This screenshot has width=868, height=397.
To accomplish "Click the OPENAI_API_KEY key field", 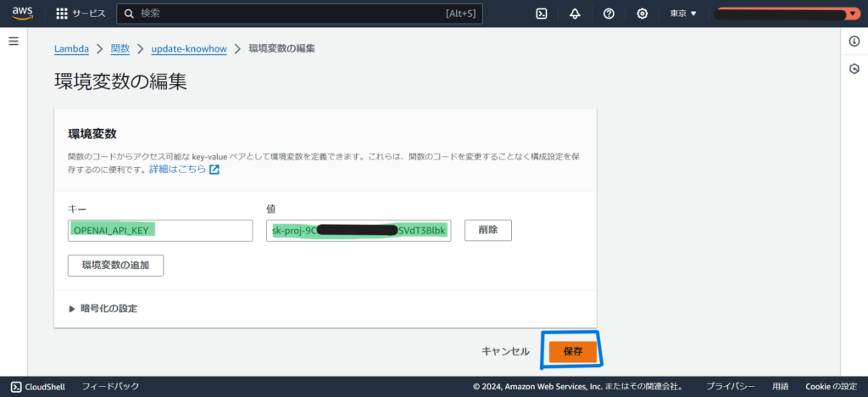I will pyautogui.click(x=160, y=231).
